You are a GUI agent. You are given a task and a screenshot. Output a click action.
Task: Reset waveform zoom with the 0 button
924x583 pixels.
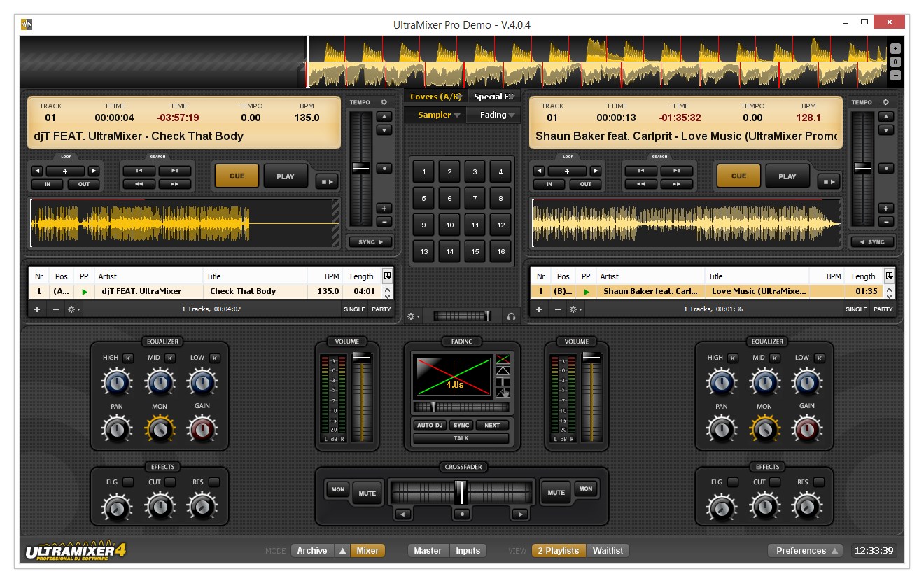coord(896,62)
